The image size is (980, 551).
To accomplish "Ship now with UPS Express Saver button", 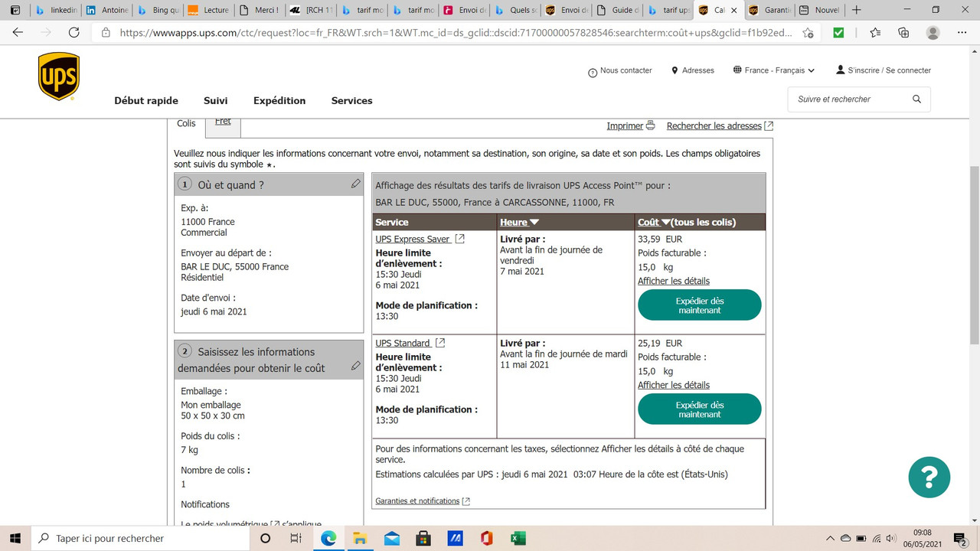I will coord(700,305).
